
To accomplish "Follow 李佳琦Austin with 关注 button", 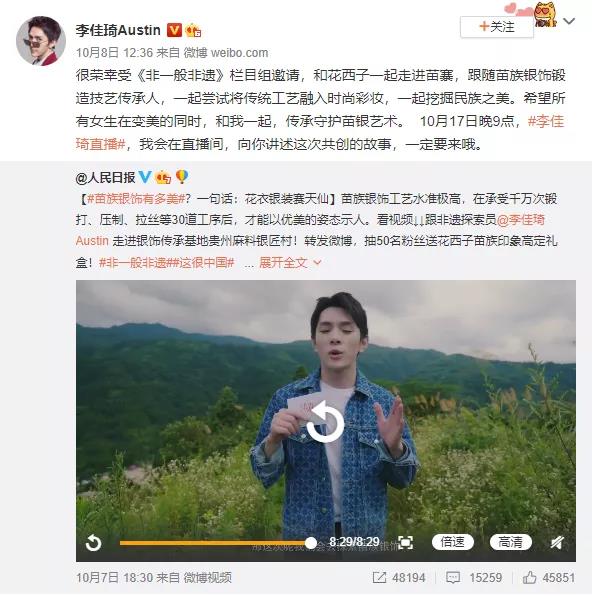I will coord(497,27).
